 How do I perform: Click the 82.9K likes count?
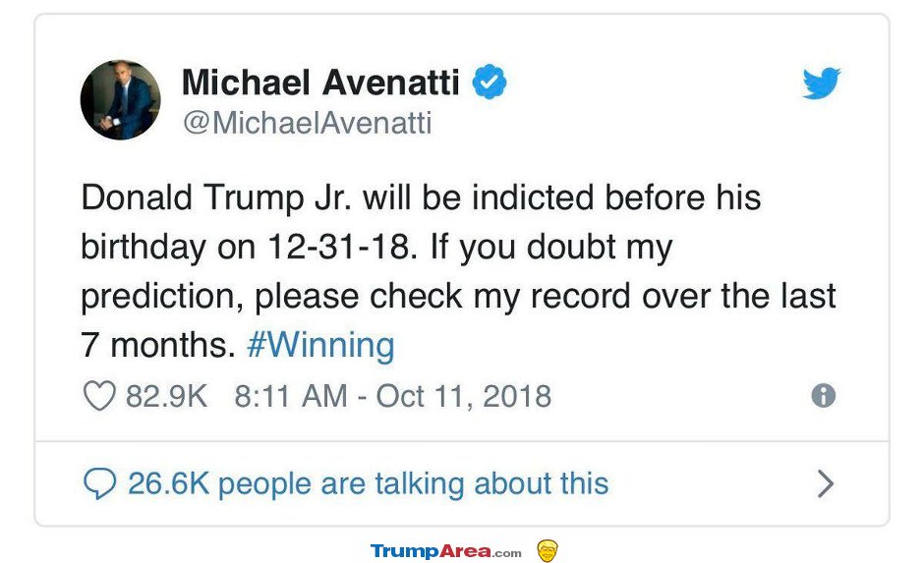click(x=166, y=396)
